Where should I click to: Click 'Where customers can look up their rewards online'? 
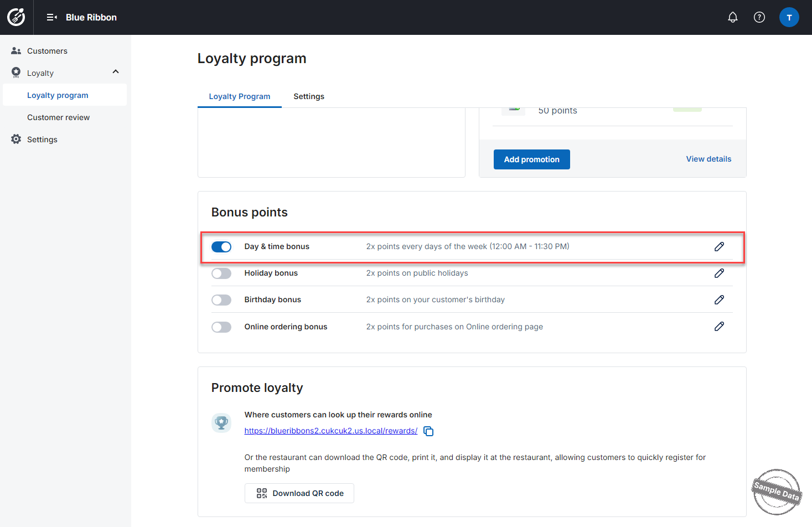tap(338, 415)
